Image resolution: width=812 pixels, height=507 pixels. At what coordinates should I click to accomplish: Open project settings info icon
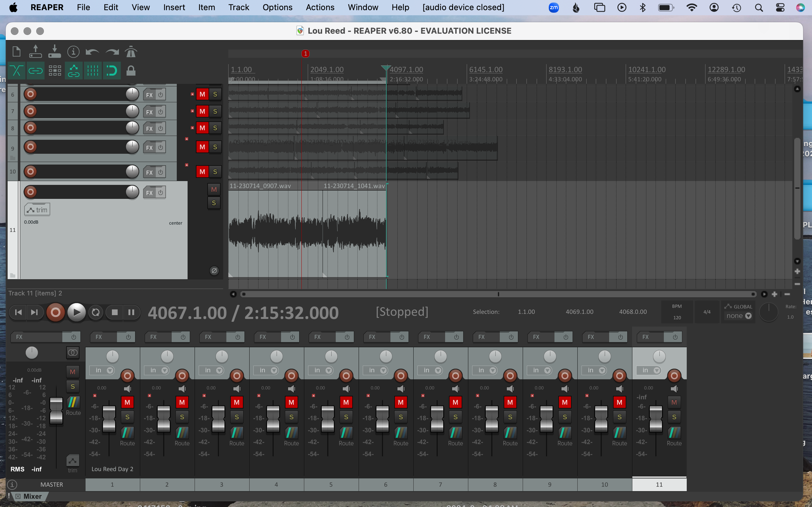click(73, 52)
